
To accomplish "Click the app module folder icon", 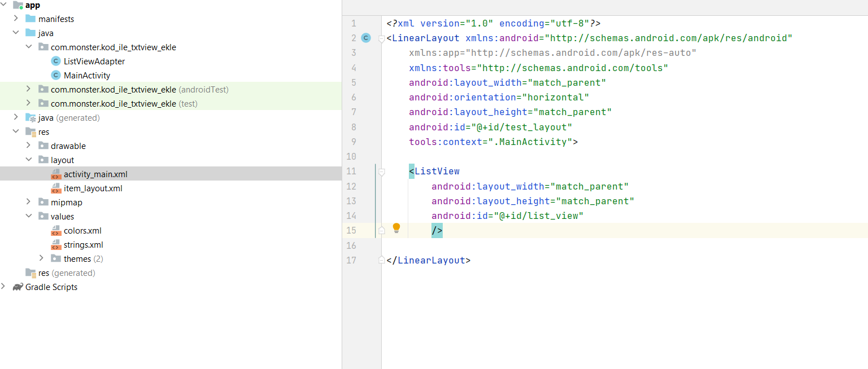I will pos(18,5).
